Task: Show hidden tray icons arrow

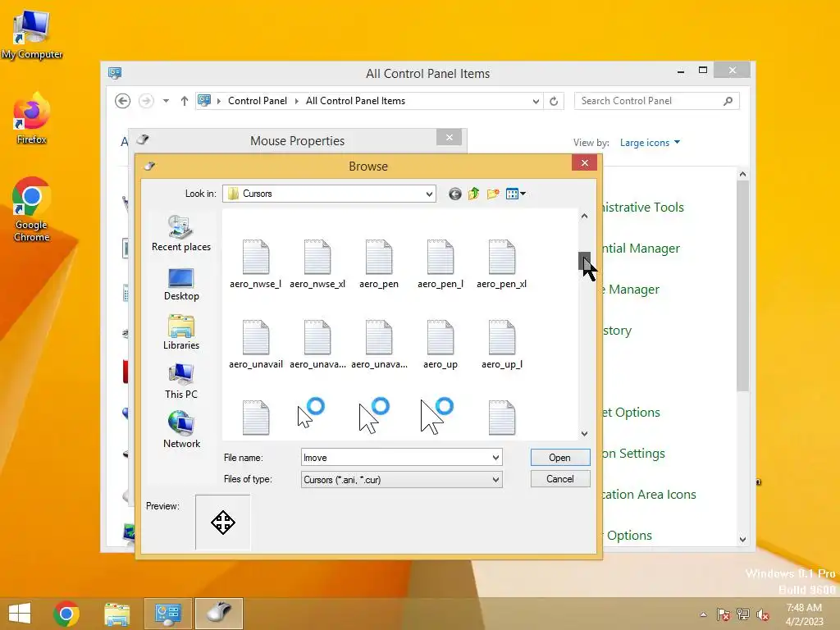Action: [703, 614]
